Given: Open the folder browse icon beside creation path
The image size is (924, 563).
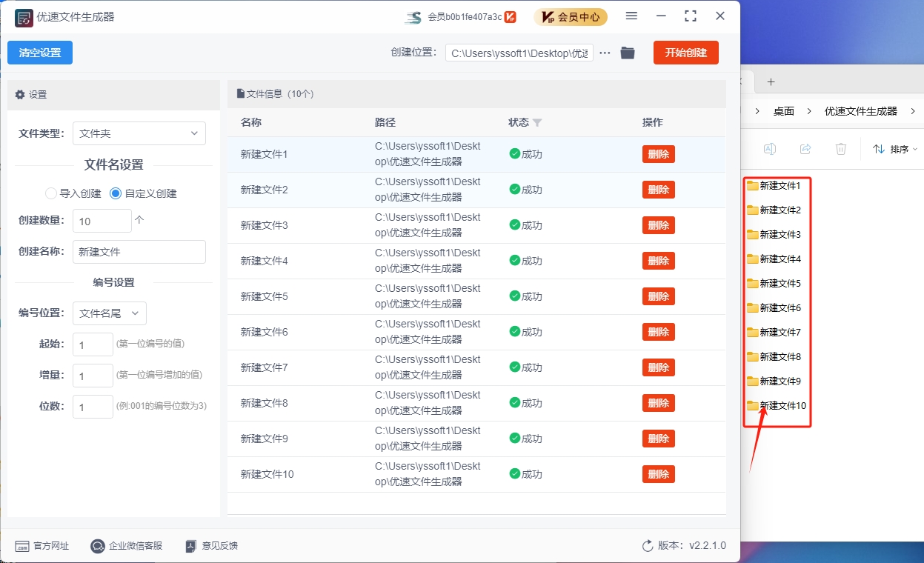Looking at the screenshot, I should tap(628, 53).
